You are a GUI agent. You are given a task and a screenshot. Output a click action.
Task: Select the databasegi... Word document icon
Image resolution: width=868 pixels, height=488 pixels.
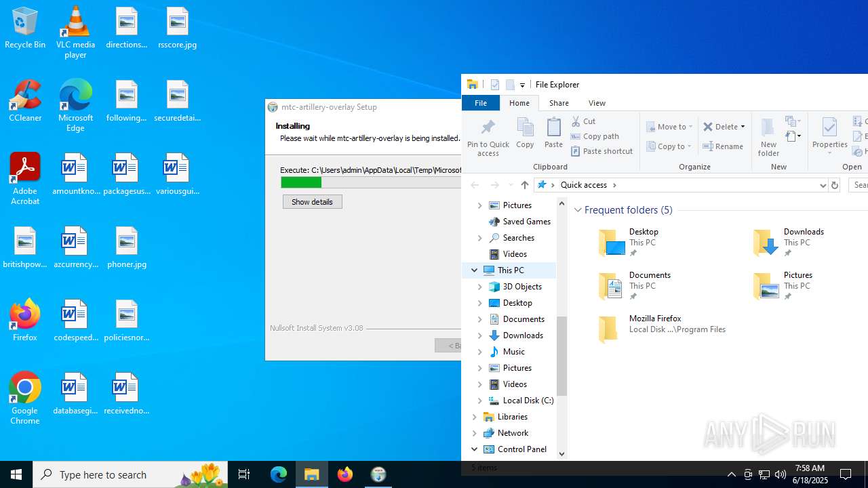pos(75,394)
